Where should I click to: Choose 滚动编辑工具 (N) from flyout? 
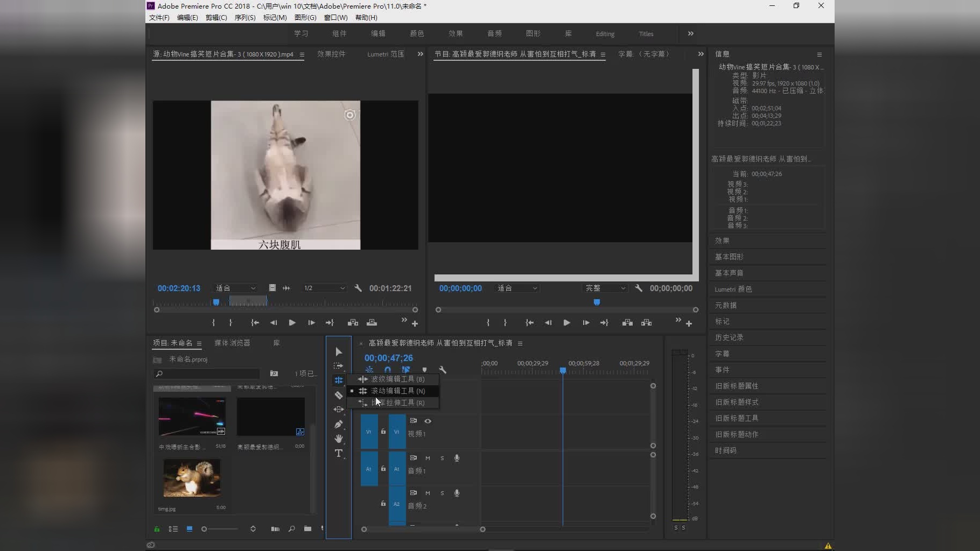coord(393,391)
